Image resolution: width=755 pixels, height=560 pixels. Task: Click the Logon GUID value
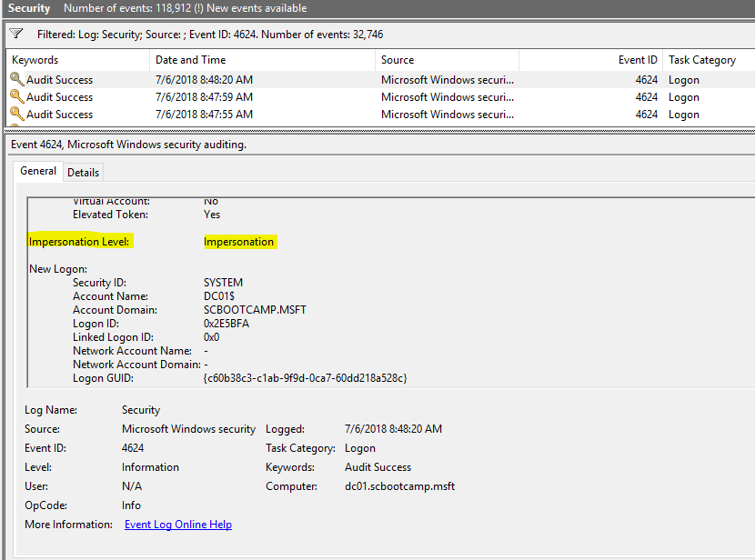306,378
